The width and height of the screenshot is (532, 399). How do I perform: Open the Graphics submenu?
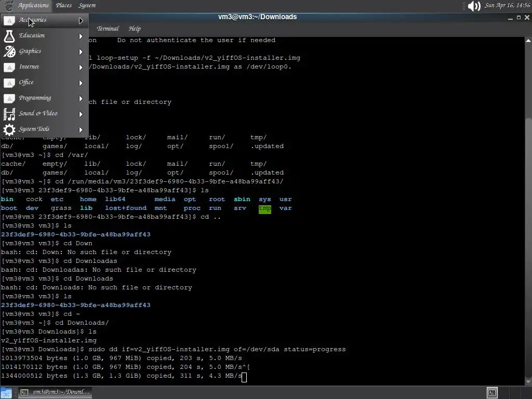[x=44, y=51]
